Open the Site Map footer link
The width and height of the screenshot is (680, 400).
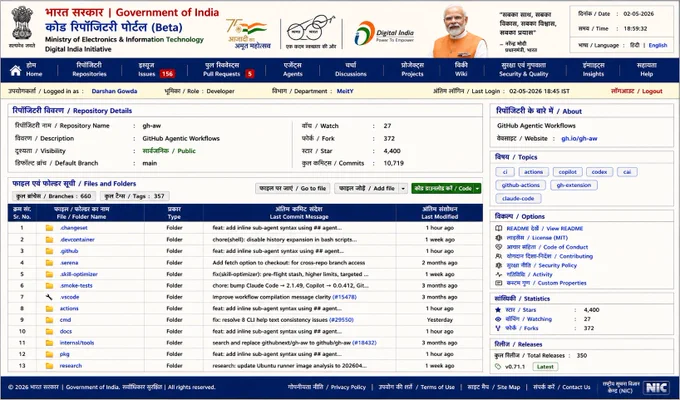pos(494,387)
